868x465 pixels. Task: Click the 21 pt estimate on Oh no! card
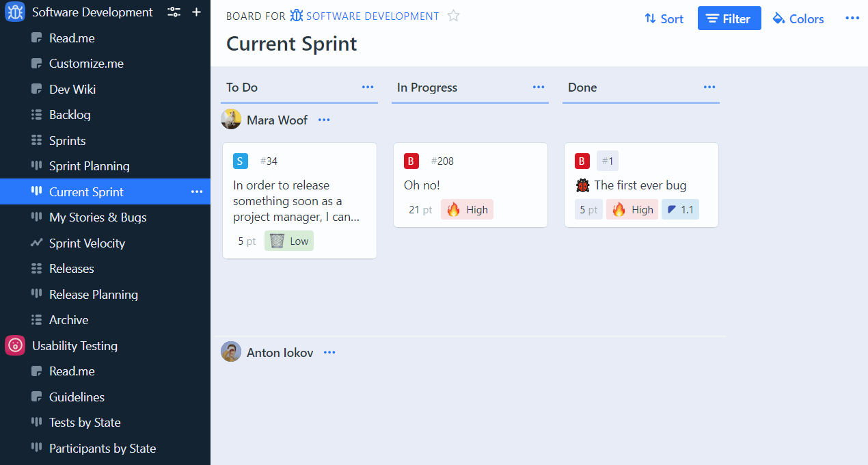pos(420,209)
